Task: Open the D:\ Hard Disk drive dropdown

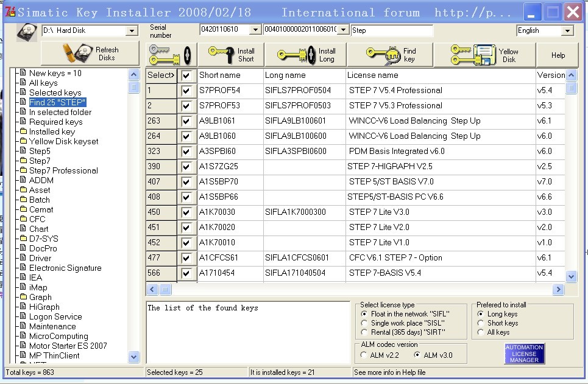Action: pyautogui.click(x=132, y=30)
